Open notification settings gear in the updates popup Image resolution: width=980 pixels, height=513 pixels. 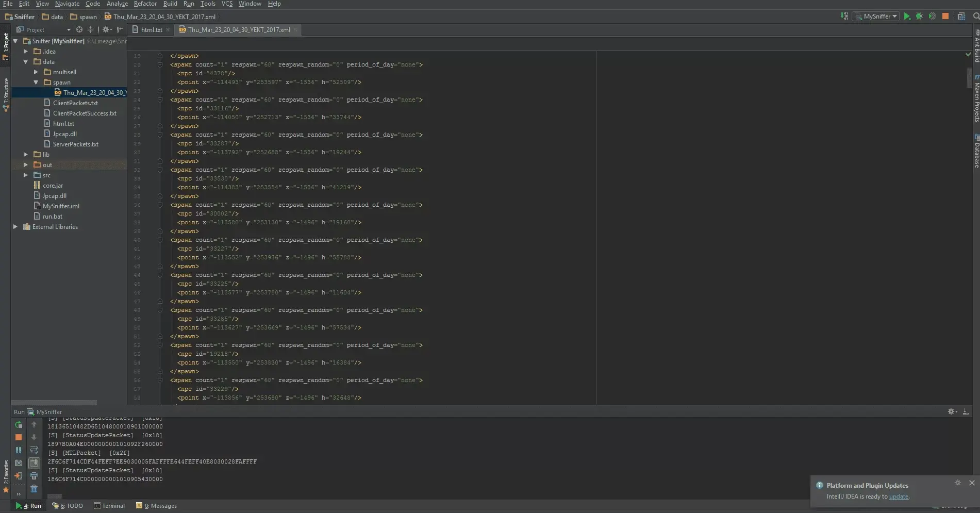(957, 483)
